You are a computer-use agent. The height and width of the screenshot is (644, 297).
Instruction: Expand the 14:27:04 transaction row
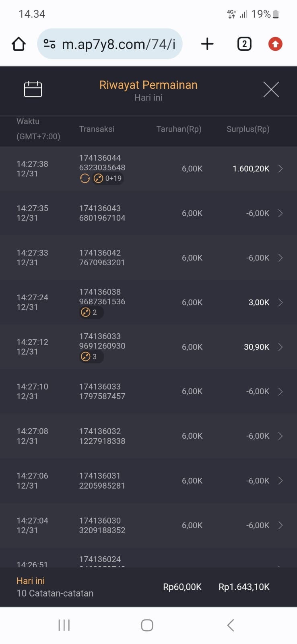click(x=280, y=525)
